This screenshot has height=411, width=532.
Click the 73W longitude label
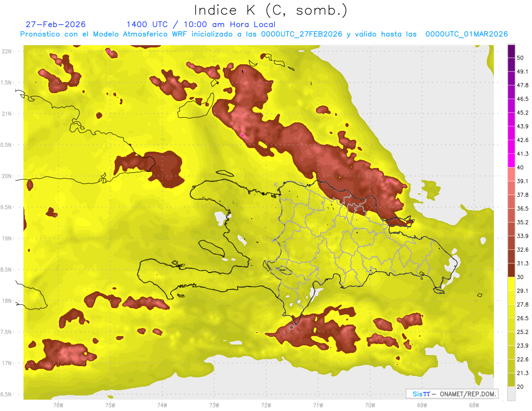click(214, 405)
